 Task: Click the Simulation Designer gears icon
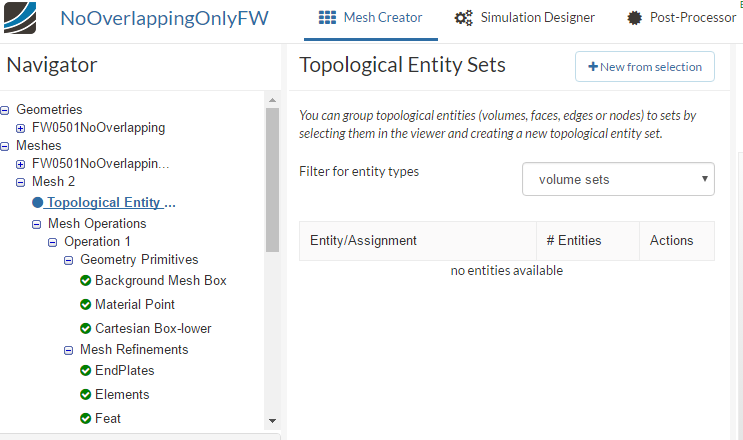463,18
